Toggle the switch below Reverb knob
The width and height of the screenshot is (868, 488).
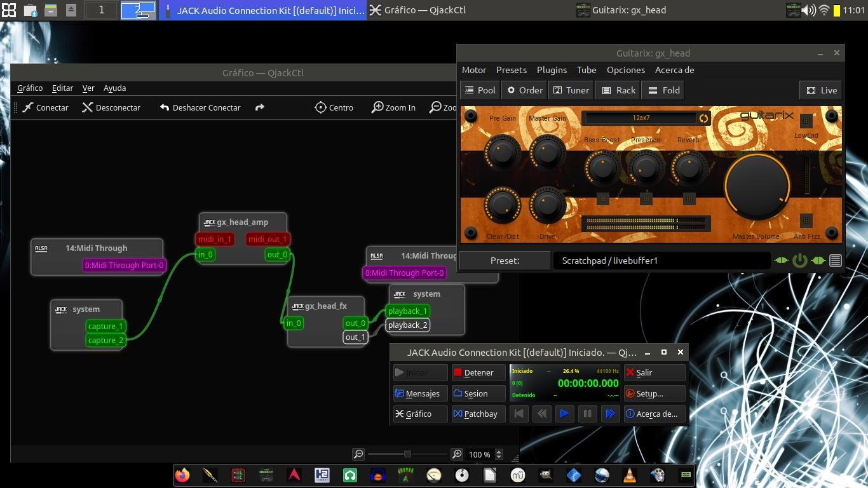click(689, 199)
